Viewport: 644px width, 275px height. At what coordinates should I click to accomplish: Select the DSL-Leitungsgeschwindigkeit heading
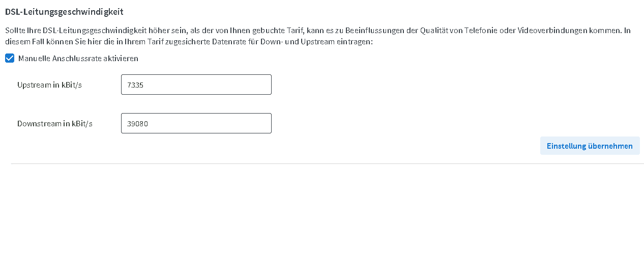[x=64, y=12]
